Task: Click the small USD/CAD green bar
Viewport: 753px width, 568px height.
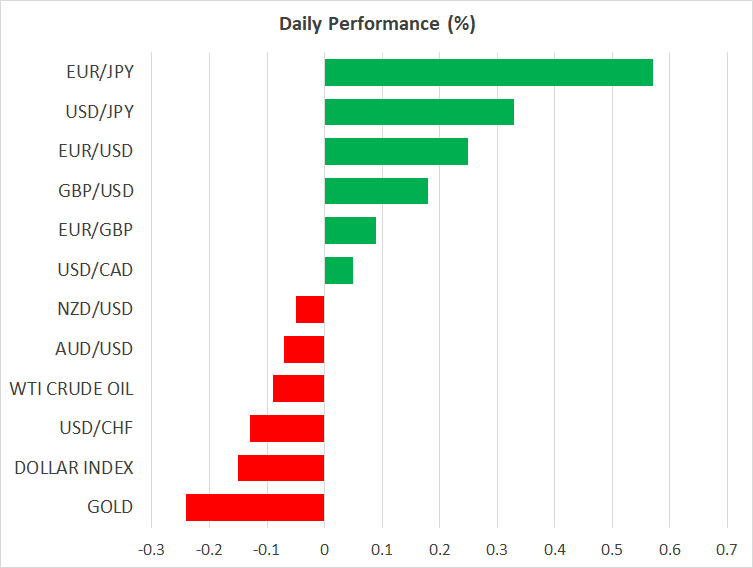Action: click(x=339, y=270)
